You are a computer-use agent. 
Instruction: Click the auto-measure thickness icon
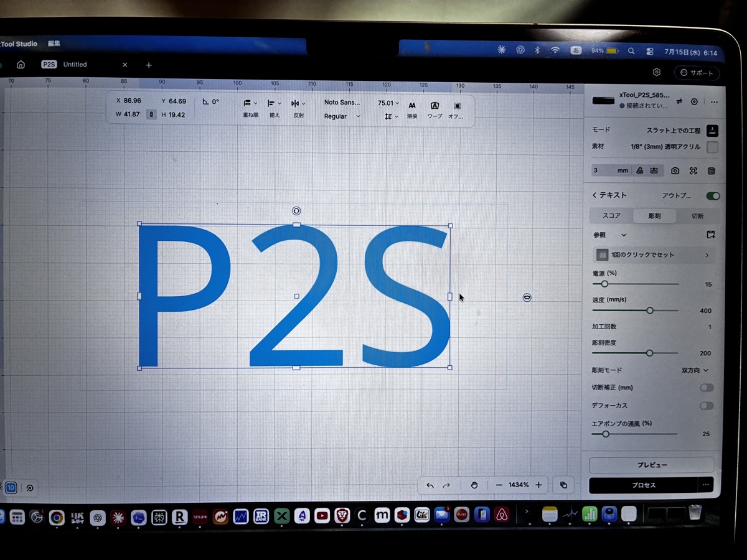coord(639,170)
